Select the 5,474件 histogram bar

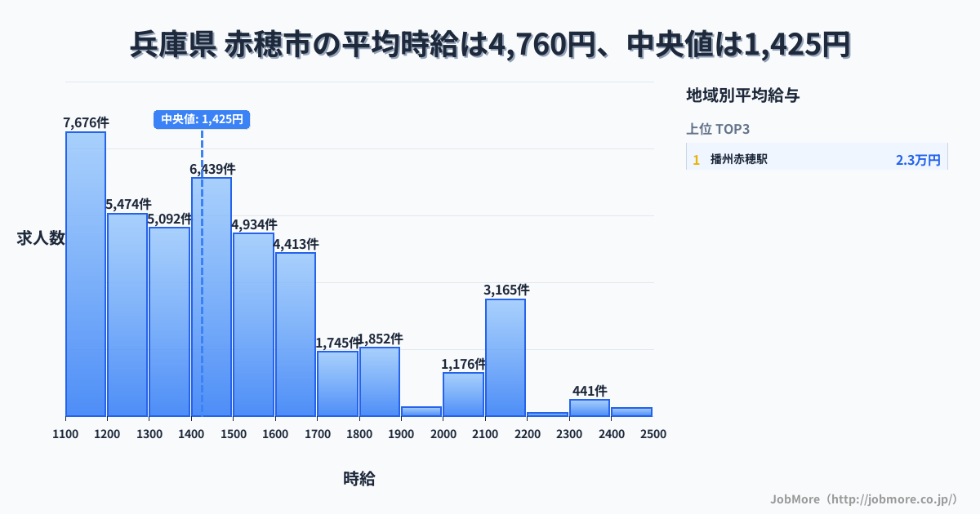[x=127, y=315]
